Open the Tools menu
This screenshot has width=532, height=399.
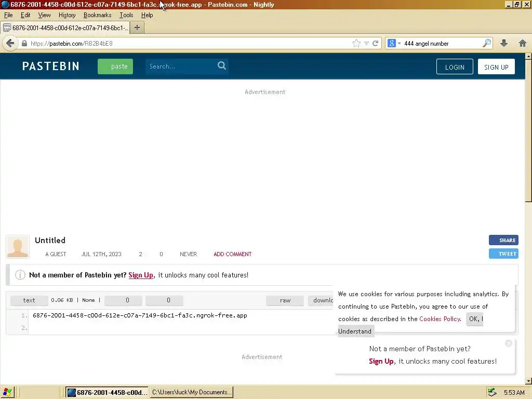(x=126, y=15)
